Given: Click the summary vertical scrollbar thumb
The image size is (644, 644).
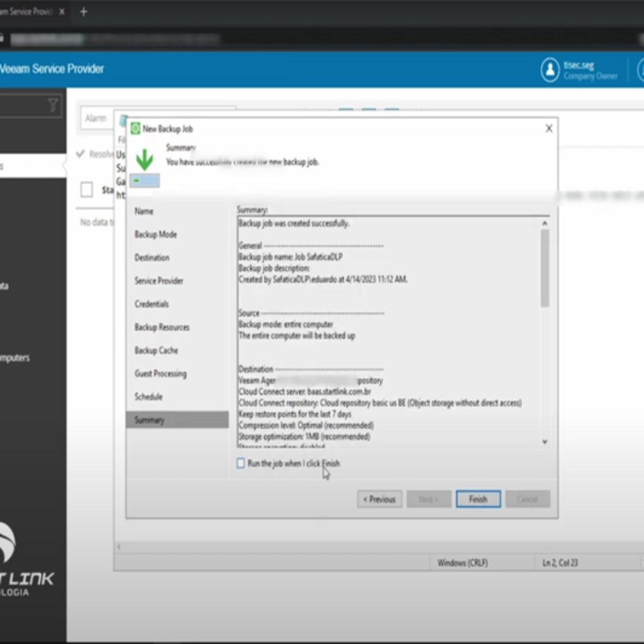Looking at the screenshot, I should click(545, 268).
